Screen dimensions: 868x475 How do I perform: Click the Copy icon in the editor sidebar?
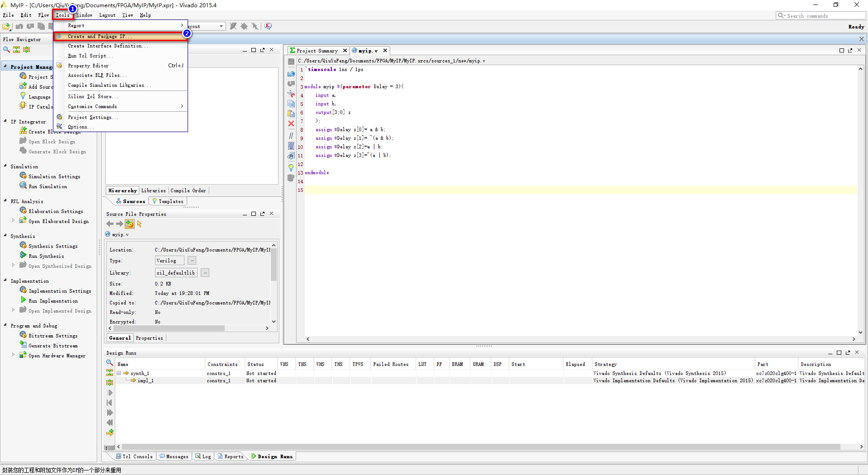click(291, 104)
